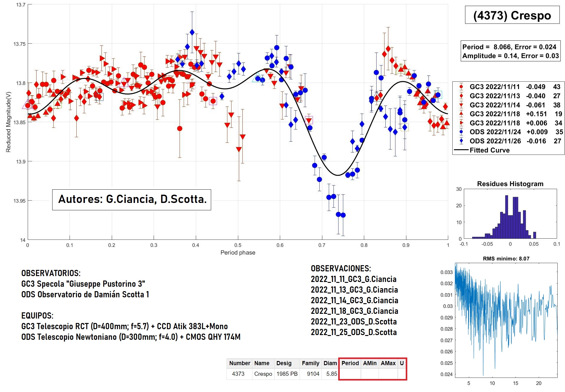
Task: Click legend entry GC3 2022/11/14
Action: [x=508, y=105]
